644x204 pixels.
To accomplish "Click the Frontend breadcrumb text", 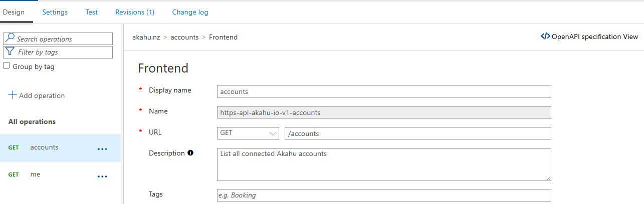I will (223, 37).
